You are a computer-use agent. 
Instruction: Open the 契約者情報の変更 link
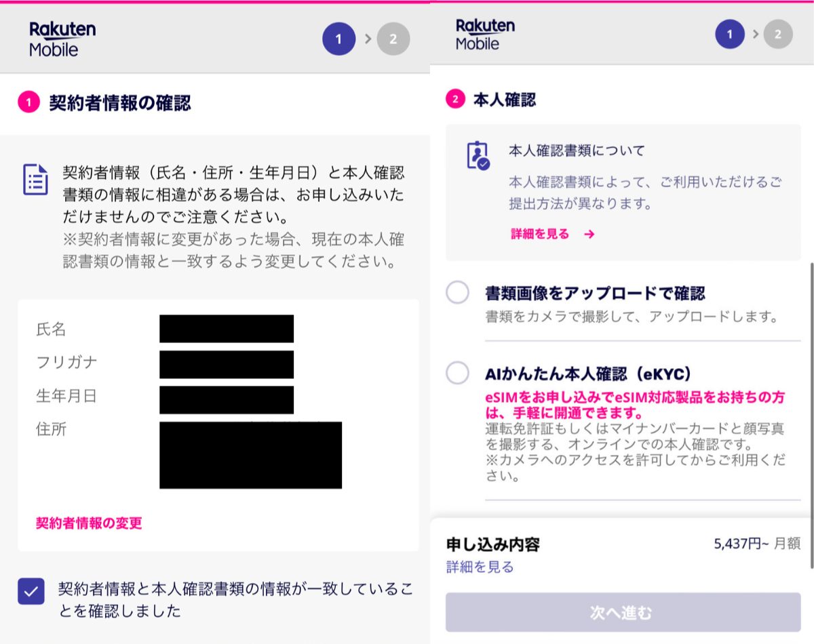(89, 523)
